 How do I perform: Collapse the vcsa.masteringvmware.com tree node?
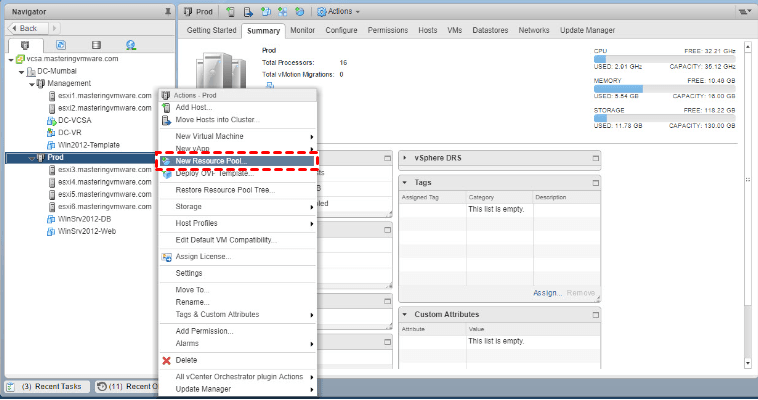tap(11, 59)
